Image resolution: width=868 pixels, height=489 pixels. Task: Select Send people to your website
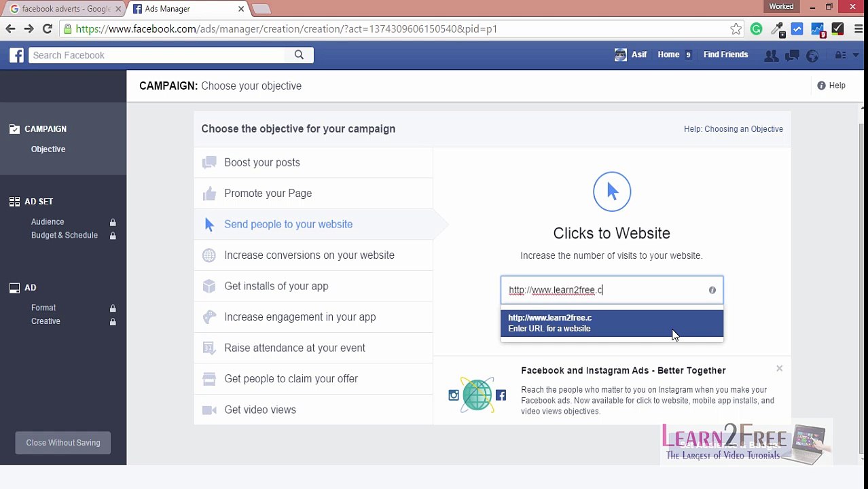click(x=313, y=224)
